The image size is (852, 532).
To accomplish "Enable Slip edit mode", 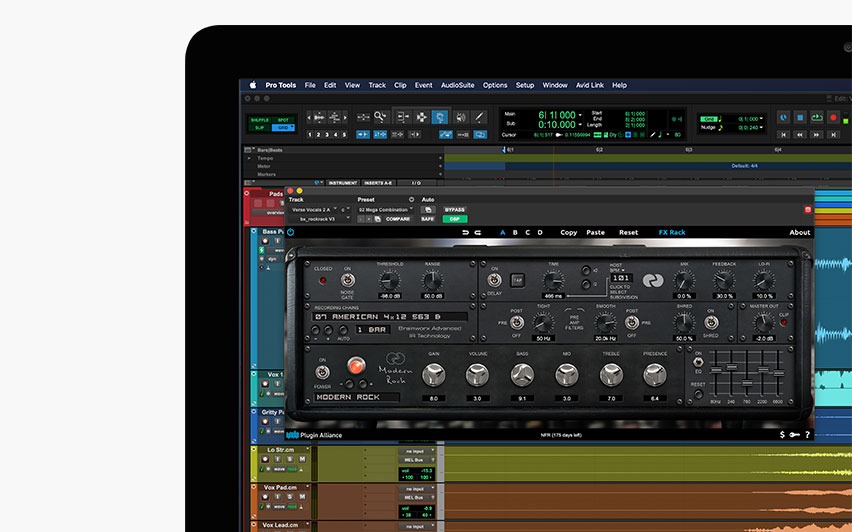I will point(260,127).
